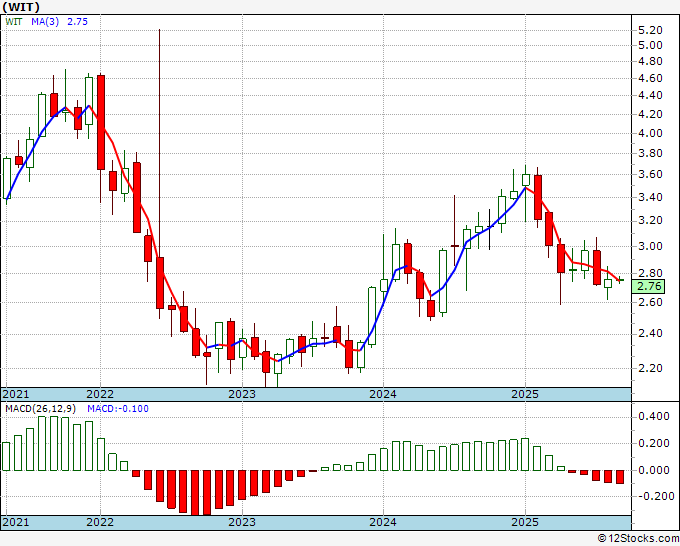Click the 5.00 price axis label
Viewport: 680px width, 546px height.
tap(651, 45)
